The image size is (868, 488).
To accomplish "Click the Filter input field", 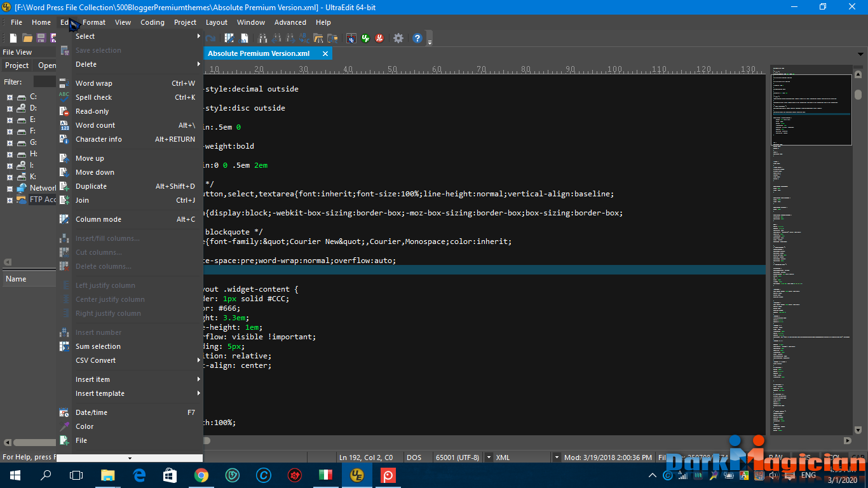I will click(44, 82).
